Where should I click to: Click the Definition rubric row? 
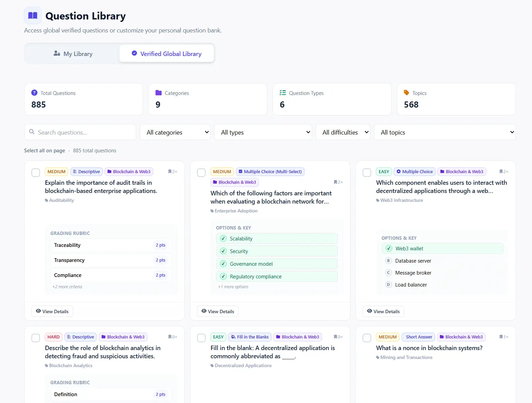pyautogui.click(x=111, y=394)
